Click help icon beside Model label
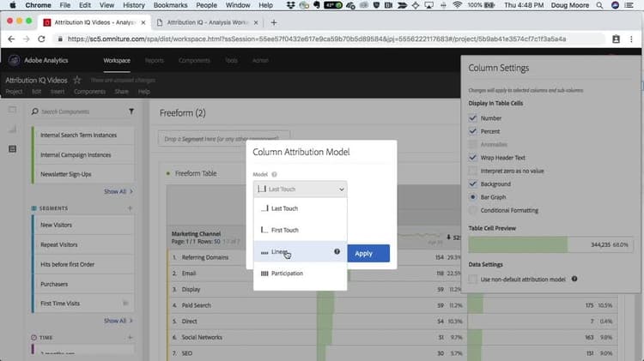The width and height of the screenshot is (644, 361). 275,174
